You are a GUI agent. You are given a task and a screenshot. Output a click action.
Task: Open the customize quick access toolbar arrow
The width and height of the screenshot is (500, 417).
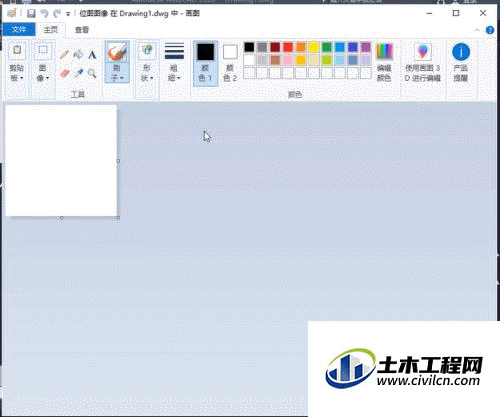coord(68,14)
